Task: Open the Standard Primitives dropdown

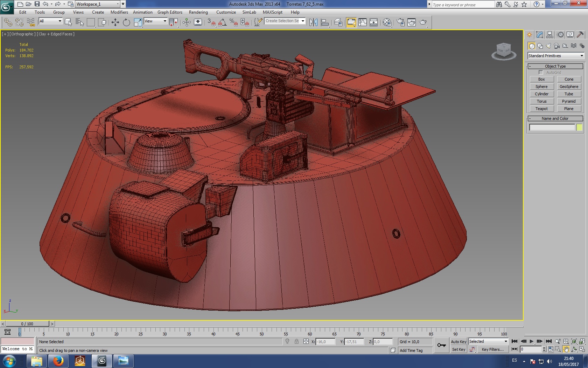Action: (555, 56)
